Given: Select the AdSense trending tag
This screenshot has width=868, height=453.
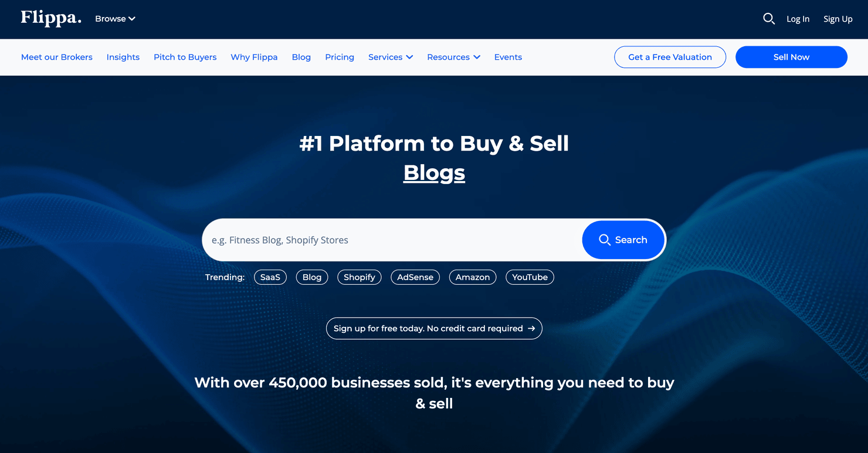Looking at the screenshot, I should pyautogui.click(x=415, y=277).
